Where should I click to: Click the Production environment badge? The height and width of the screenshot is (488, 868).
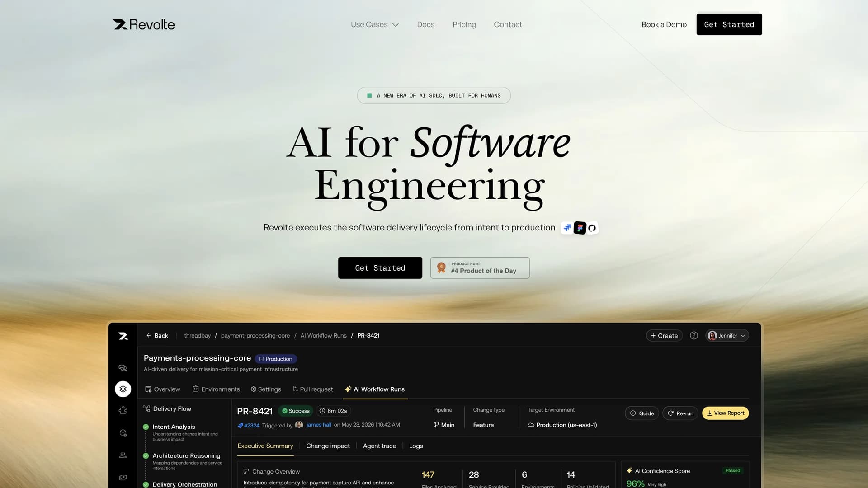pyautogui.click(x=276, y=359)
